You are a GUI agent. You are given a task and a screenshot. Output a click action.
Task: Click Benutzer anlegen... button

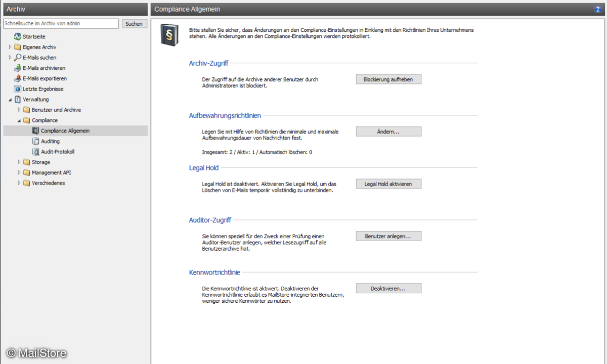tap(388, 236)
